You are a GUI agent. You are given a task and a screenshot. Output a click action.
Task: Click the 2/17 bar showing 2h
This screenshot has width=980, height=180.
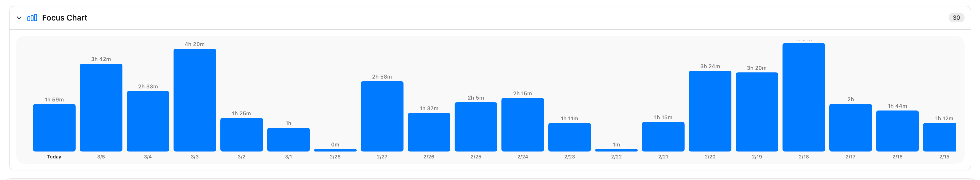pos(850,128)
